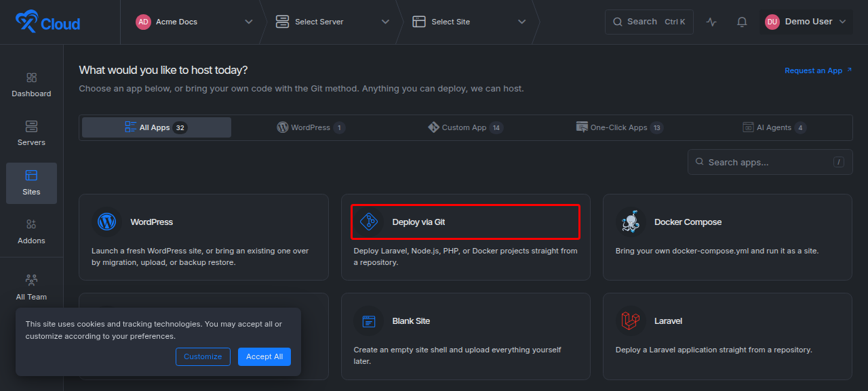The height and width of the screenshot is (391, 868).
Task: Click 'What would you like to host today?' heading
Action: [x=163, y=70]
